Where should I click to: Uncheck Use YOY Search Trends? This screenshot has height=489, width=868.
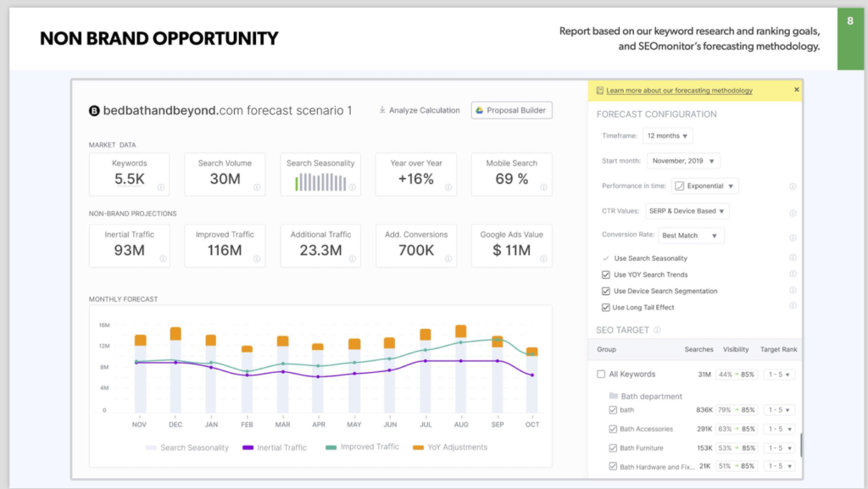coord(605,275)
